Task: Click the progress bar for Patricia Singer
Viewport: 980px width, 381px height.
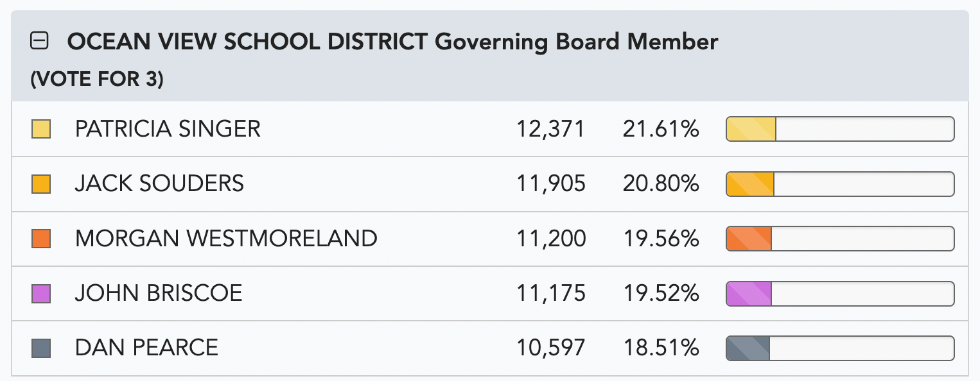Action: 839,128
